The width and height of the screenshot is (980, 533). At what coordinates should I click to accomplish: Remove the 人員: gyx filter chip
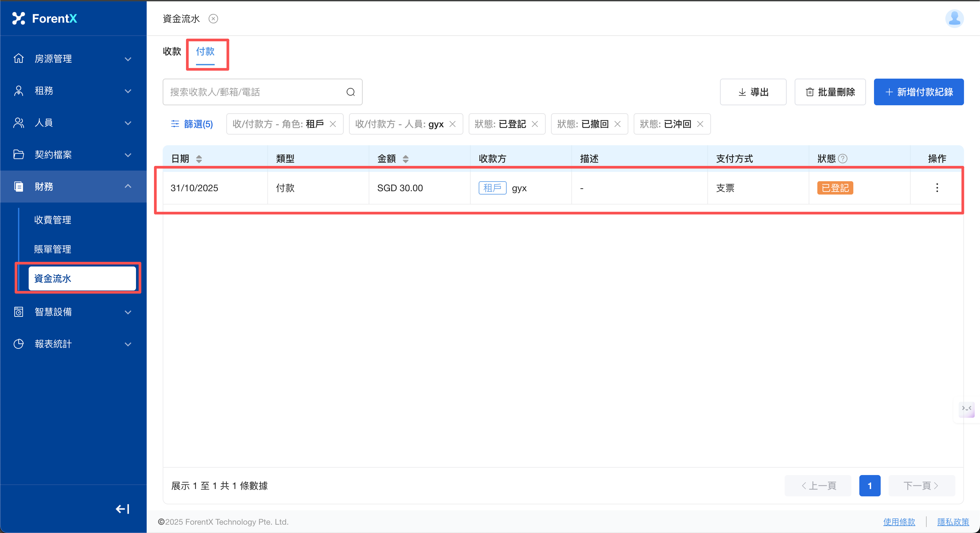[x=452, y=124]
